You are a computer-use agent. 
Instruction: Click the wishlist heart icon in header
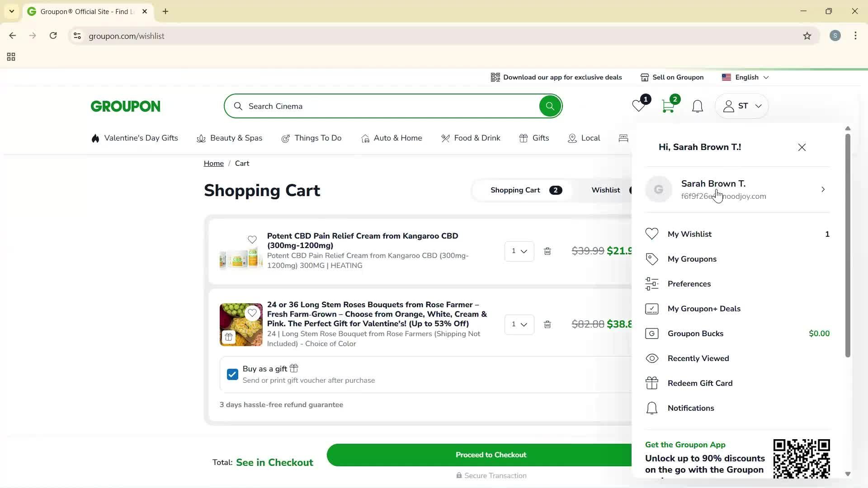click(x=638, y=107)
